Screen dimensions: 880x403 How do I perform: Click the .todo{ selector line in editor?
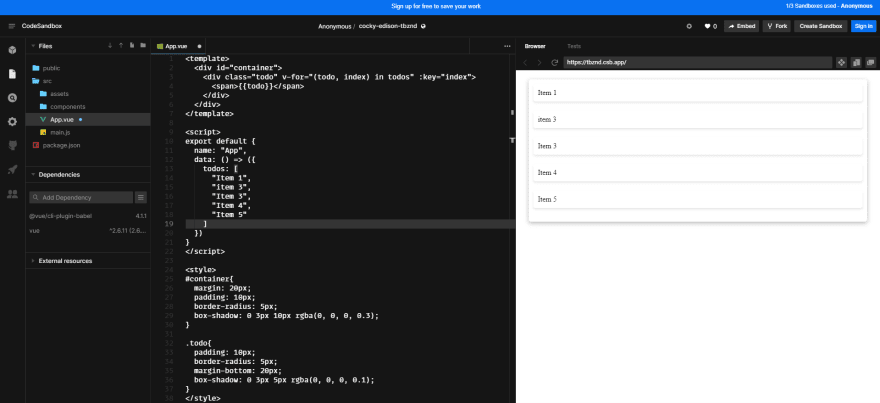point(196,343)
